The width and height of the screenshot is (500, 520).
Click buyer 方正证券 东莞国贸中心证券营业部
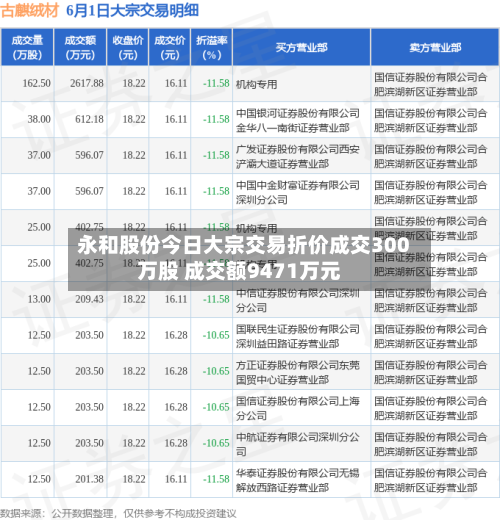point(298,372)
